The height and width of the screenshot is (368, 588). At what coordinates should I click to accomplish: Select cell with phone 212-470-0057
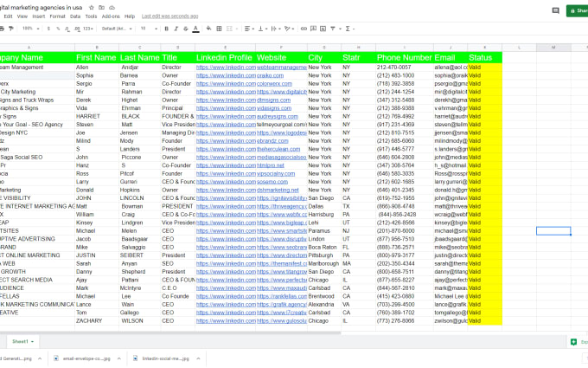pos(405,68)
